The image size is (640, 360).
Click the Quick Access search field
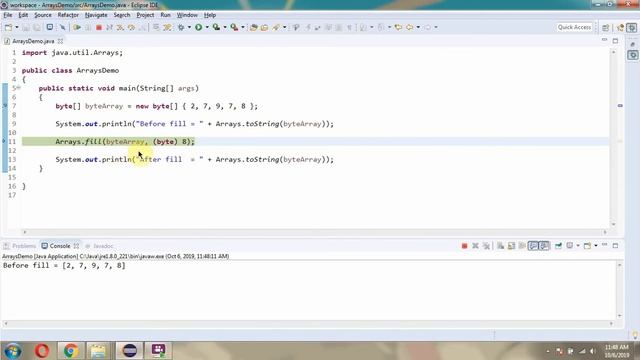point(574,27)
